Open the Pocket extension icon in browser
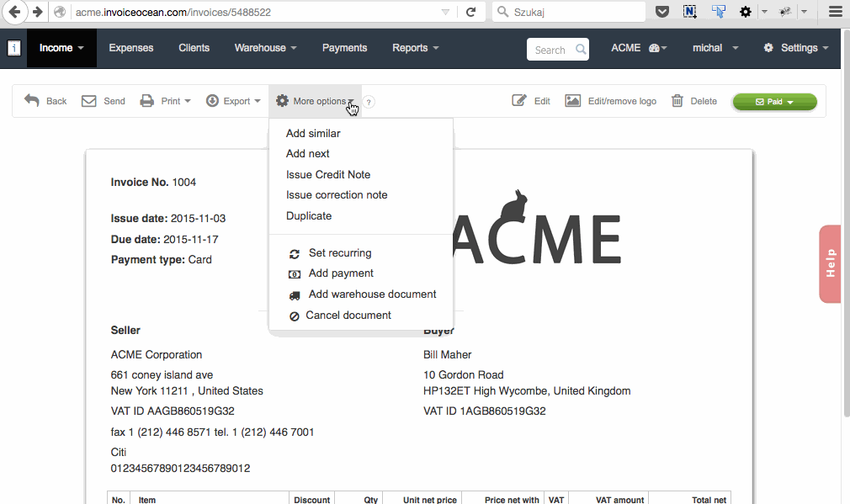 (x=662, y=12)
